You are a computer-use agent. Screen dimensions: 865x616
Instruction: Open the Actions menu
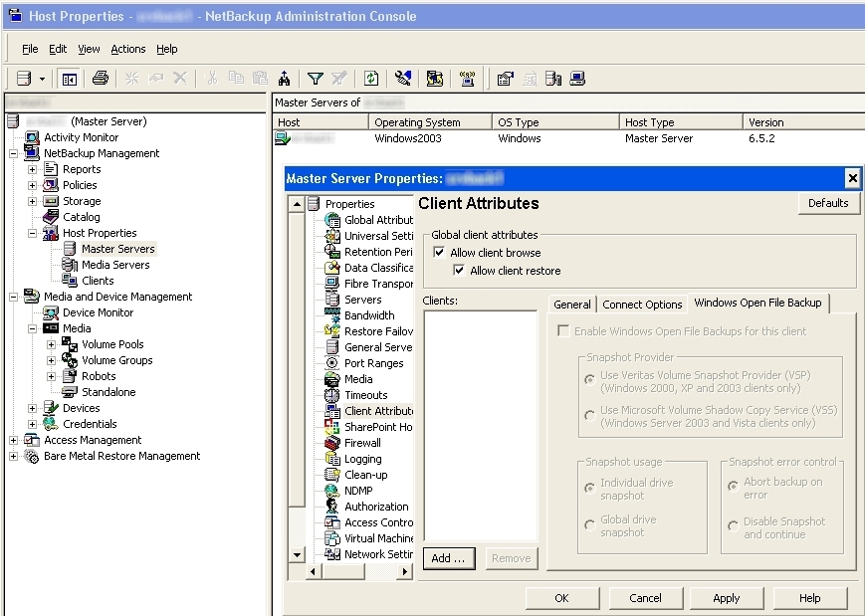pyautogui.click(x=128, y=49)
